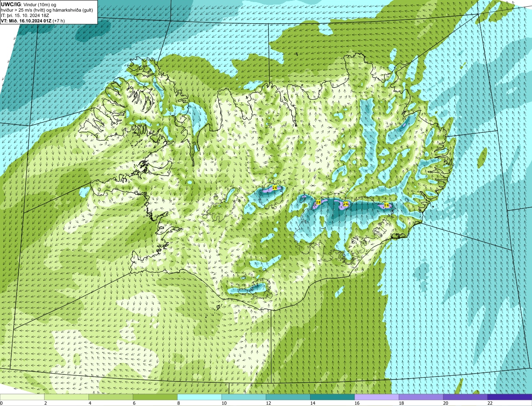This screenshot has height=406, width=532.
Task: Click the 18–20 m/s purple legend swatch
Action: (421, 397)
